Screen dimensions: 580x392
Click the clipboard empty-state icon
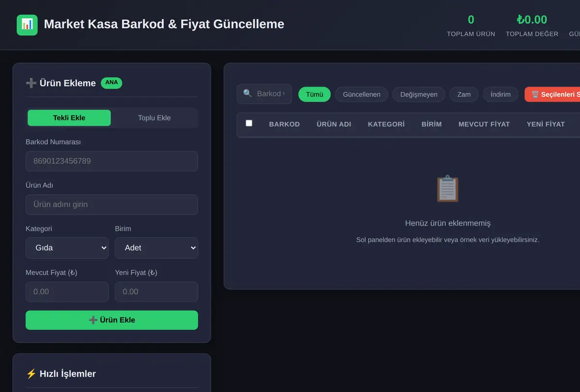(448, 189)
